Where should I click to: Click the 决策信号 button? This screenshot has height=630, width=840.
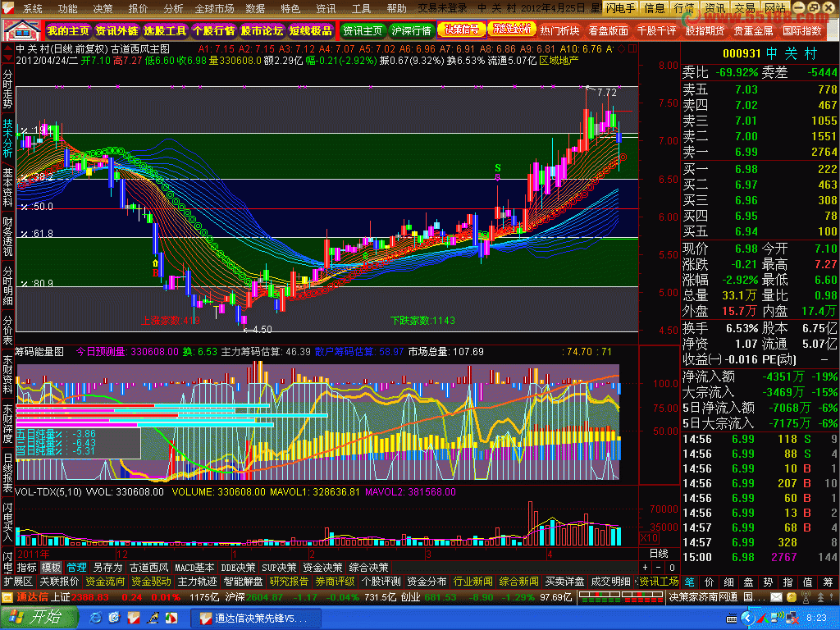click(x=461, y=30)
